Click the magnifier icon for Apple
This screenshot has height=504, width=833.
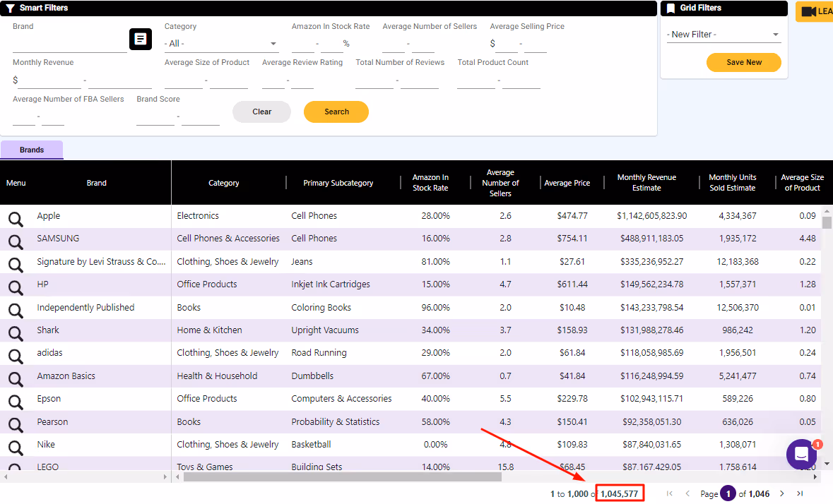click(16, 219)
